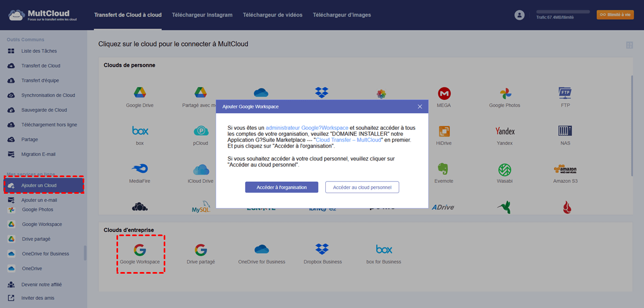Viewport: 644px width, 308px height.
Task: Click Accéder au cloud personnel button
Action: pyautogui.click(x=362, y=187)
